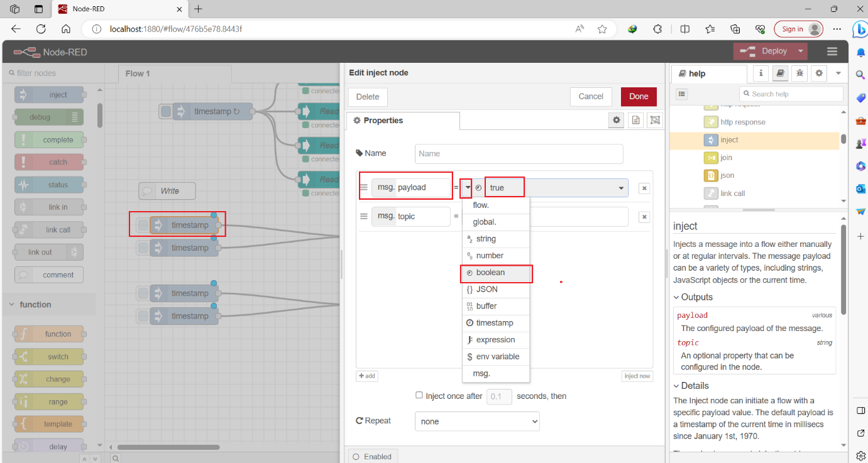This screenshot has height=463, width=868.
Task: Select the switch node in palette
Action: pos(49,357)
